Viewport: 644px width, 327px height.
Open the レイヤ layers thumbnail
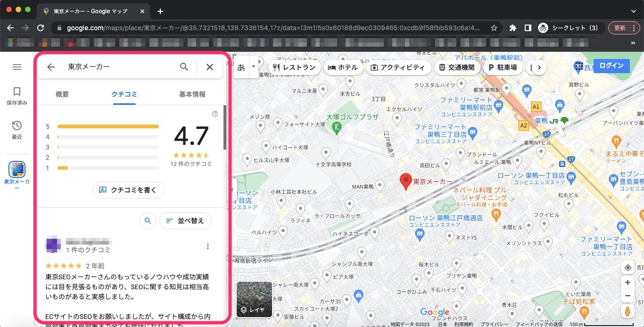(x=254, y=299)
